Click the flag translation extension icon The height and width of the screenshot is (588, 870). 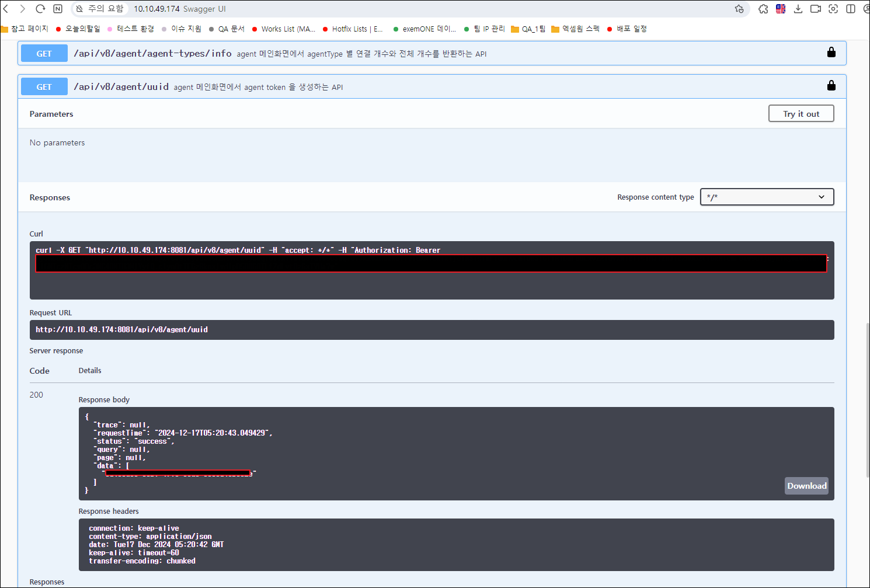tap(781, 9)
